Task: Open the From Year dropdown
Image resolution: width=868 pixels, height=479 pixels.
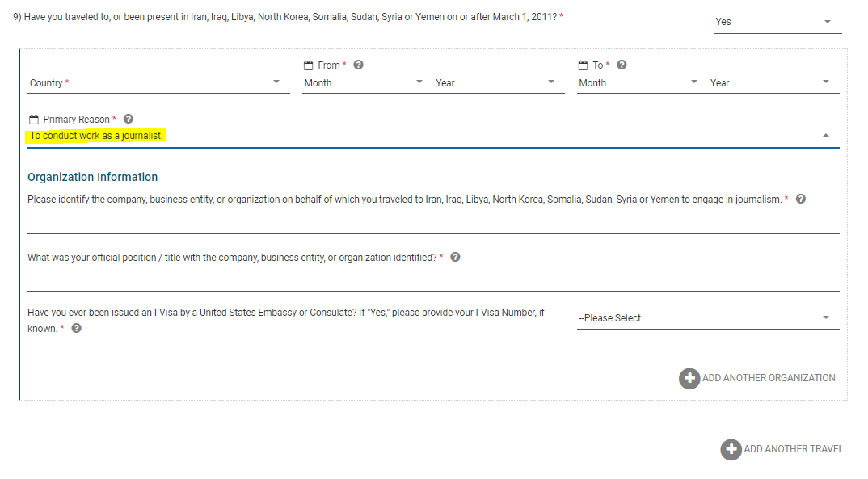Action: tap(495, 82)
